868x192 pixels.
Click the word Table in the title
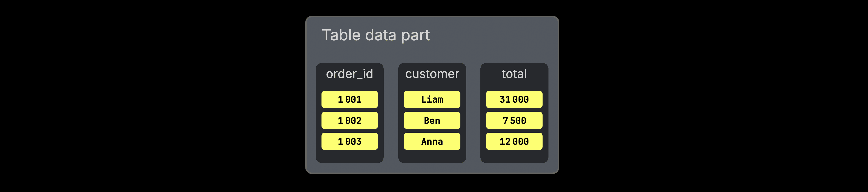[x=341, y=35]
